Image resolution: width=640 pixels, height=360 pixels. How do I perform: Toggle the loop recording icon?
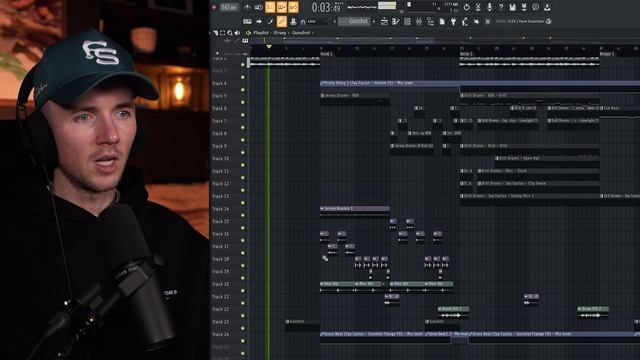pyautogui.click(x=293, y=7)
